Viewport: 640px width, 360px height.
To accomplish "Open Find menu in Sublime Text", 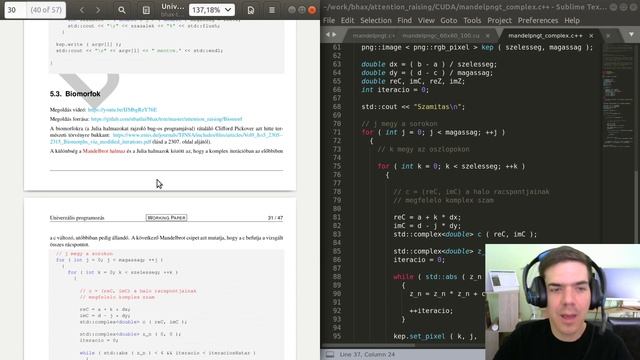I will [404, 20].
